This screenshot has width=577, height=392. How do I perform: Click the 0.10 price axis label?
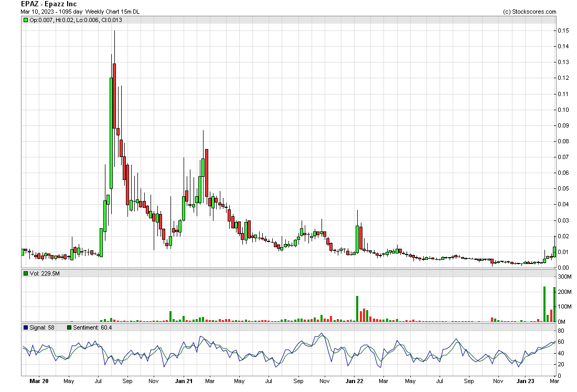(x=563, y=110)
